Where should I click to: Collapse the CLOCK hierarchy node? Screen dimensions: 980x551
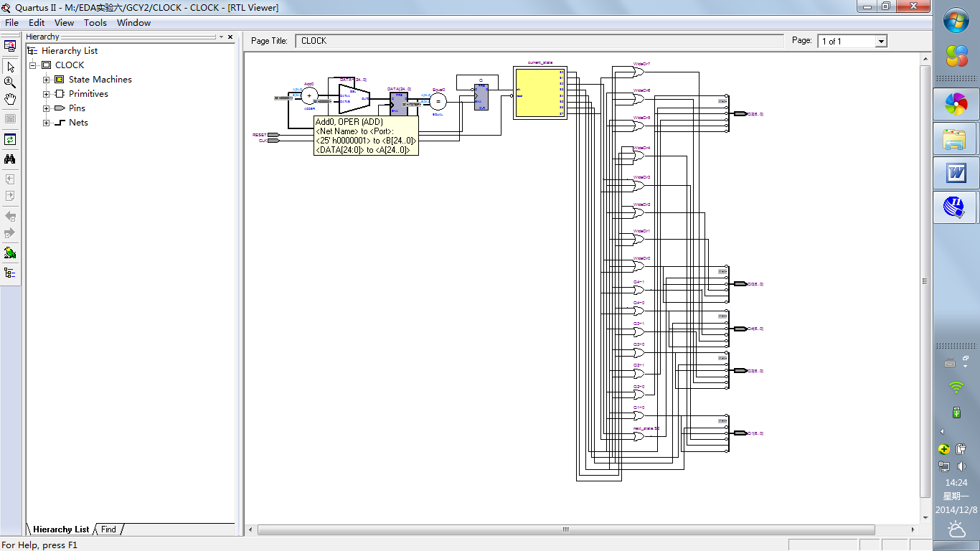(x=32, y=65)
